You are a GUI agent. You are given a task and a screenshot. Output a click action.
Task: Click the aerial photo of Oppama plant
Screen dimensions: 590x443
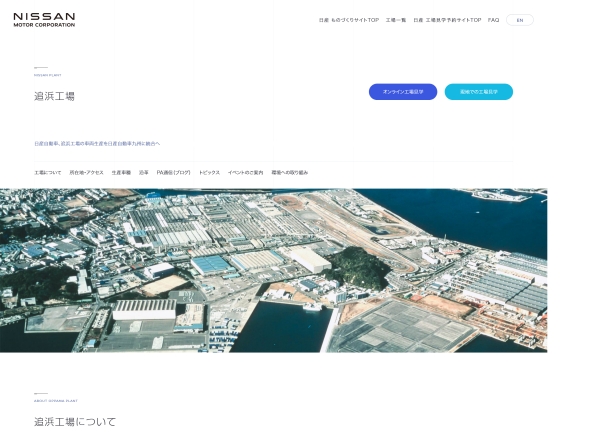click(274, 270)
